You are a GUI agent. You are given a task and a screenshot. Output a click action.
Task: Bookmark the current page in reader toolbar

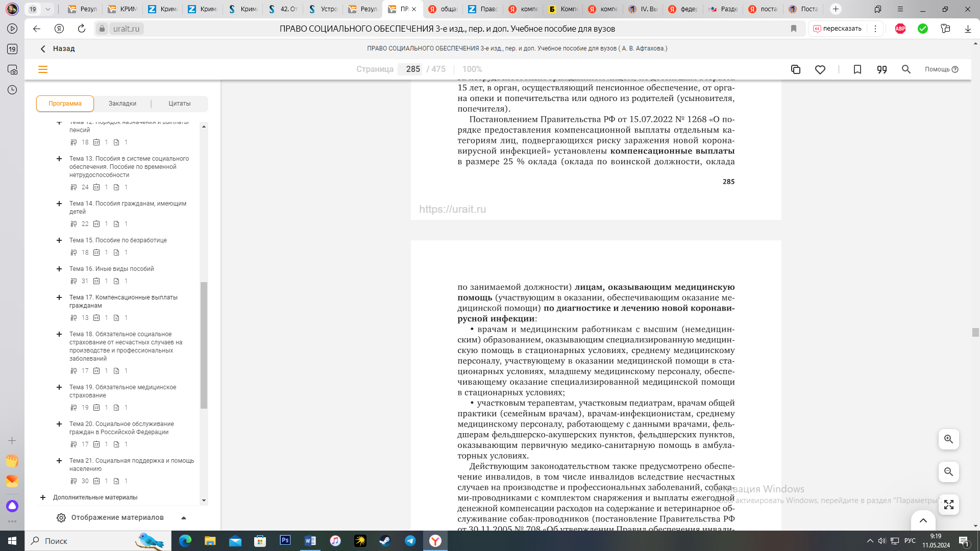(857, 69)
